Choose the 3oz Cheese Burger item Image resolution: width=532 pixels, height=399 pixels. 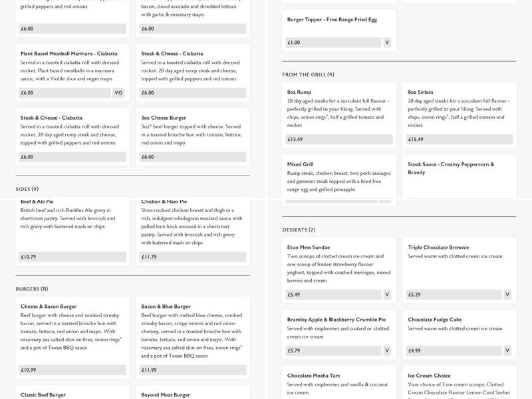click(x=164, y=118)
